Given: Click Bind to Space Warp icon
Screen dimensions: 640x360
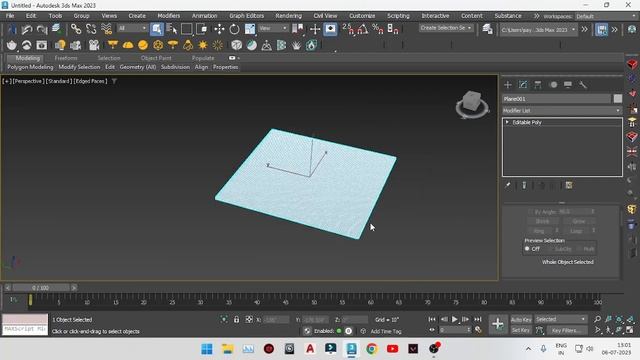Looking at the screenshot, I should point(106,29).
